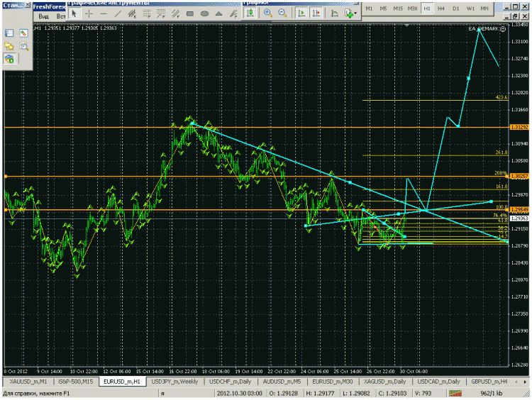Switch timeframe to MN
The width and height of the screenshot is (532, 400).
(484, 9)
